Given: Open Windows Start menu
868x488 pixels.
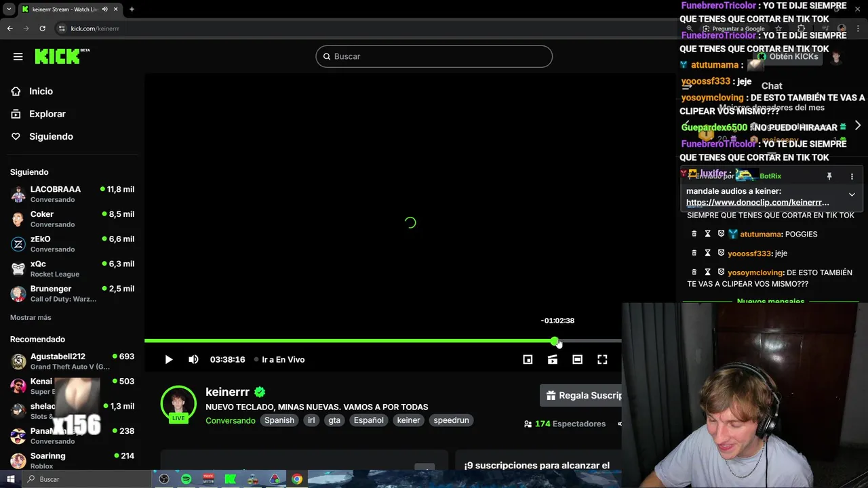Looking at the screenshot, I should click(x=10, y=479).
